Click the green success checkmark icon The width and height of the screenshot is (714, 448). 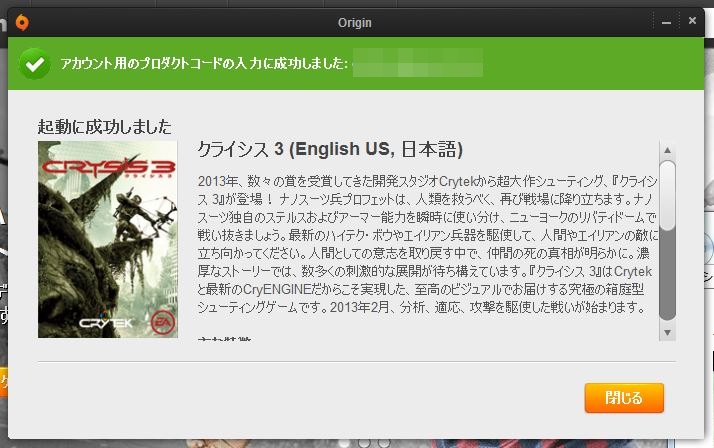point(35,64)
